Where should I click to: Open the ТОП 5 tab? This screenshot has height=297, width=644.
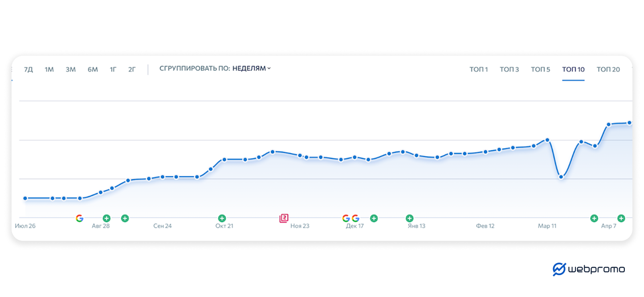540,69
